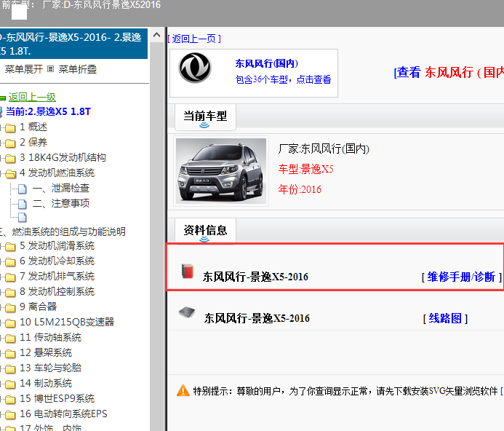The width and height of the screenshot is (504, 431).
Task: Open 燃油系统的组成与功能说明 page
Action: click(x=63, y=232)
